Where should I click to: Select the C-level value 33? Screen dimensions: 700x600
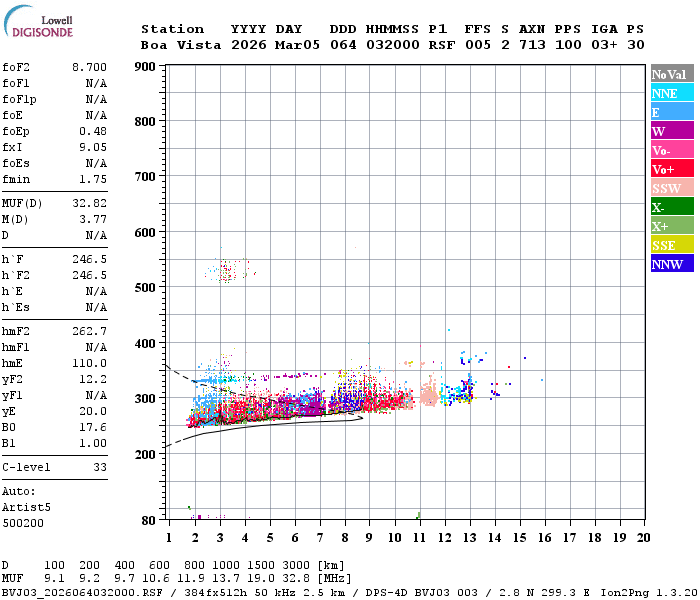(x=100, y=467)
